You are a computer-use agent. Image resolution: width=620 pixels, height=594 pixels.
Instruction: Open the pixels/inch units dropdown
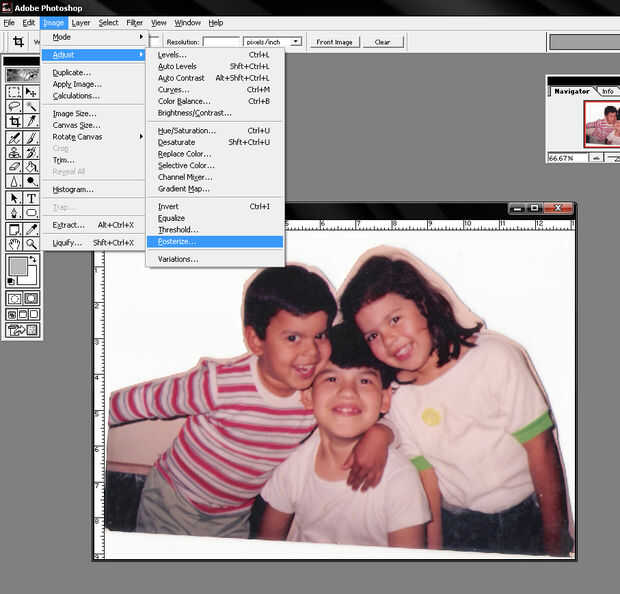click(273, 42)
